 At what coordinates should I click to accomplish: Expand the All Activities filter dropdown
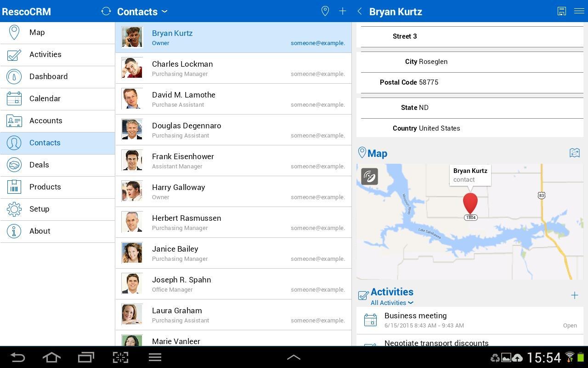(x=391, y=303)
